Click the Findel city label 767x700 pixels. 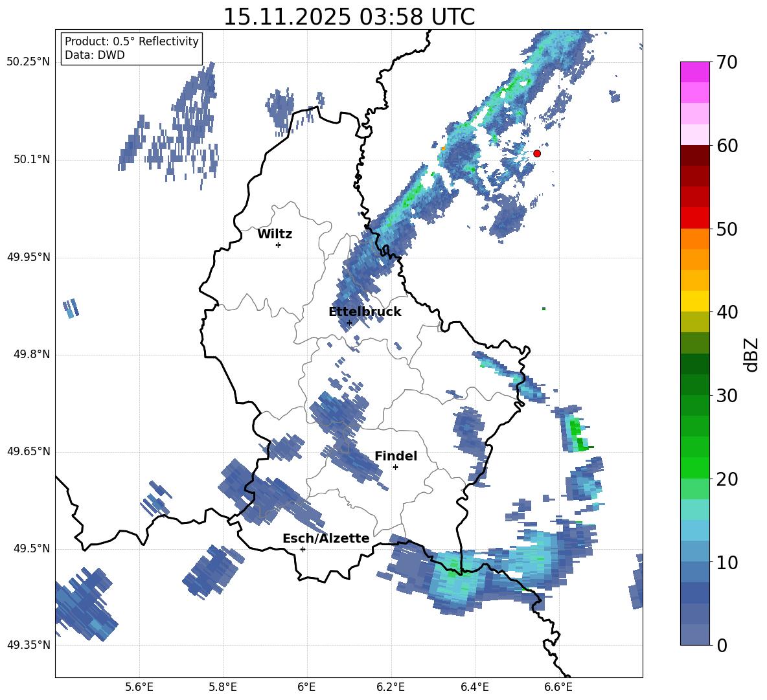[x=396, y=456]
